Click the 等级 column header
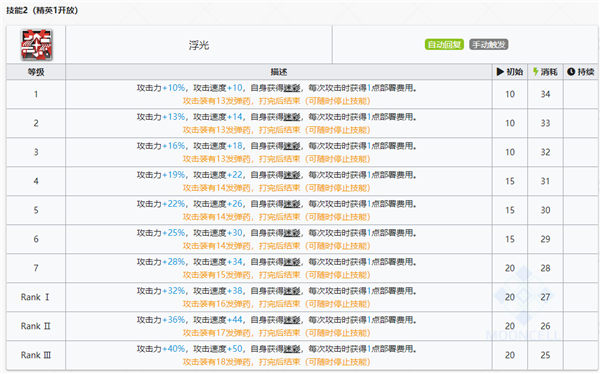The height and width of the screenshot is (374, 600). point(36,72)
